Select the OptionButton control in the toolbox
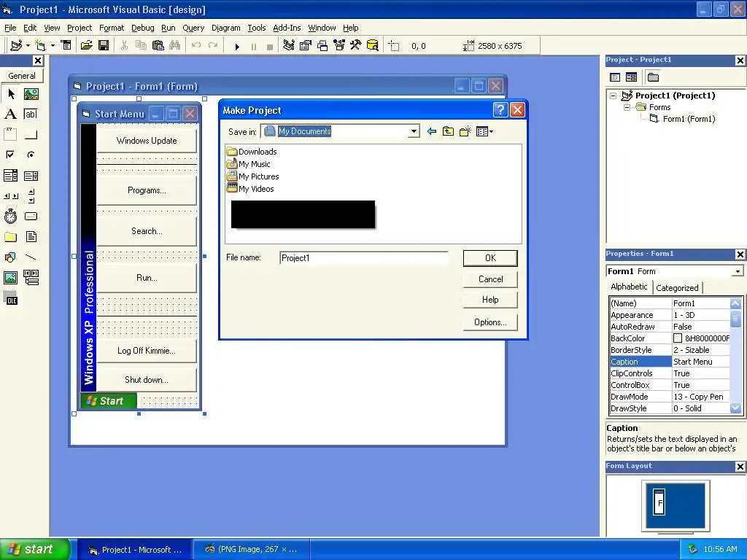The image size is (747, 560). (x=31, y=155)
